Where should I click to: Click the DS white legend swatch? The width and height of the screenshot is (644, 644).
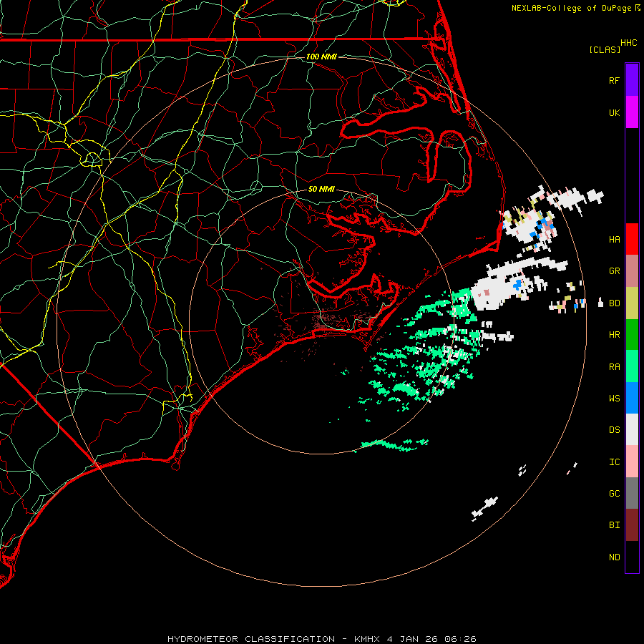click(x=632, y=429)
